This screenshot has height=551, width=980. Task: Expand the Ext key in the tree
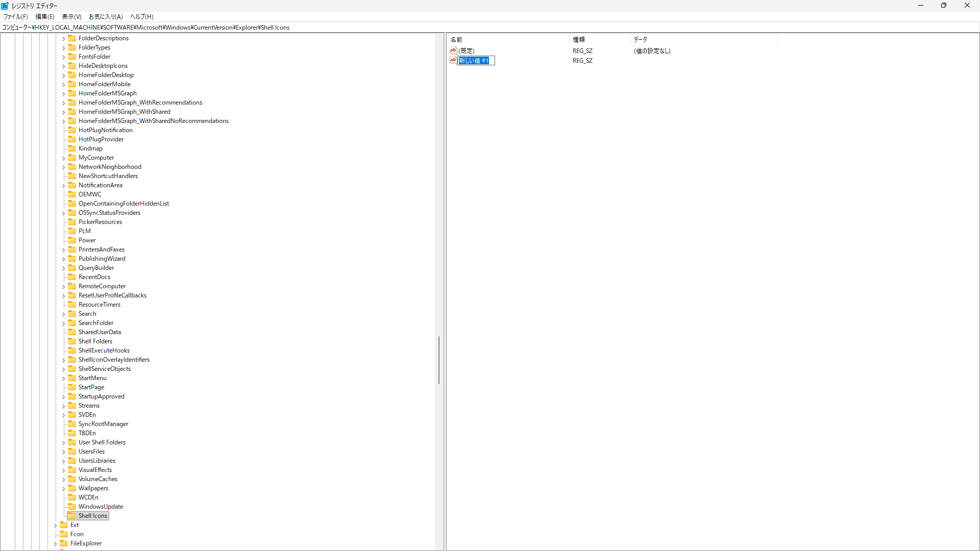click(x=56, y=525)
